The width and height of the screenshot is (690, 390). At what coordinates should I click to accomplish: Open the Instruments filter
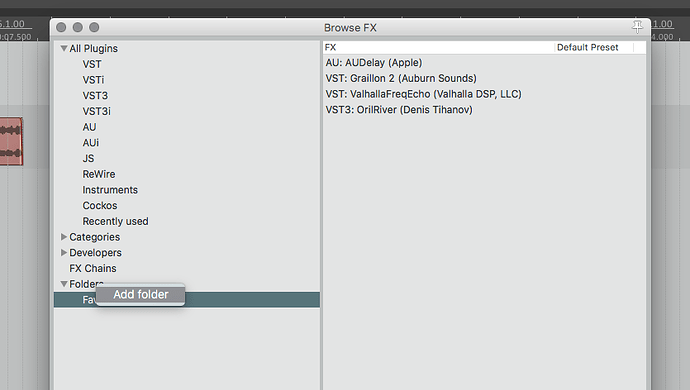click(110, 190)
